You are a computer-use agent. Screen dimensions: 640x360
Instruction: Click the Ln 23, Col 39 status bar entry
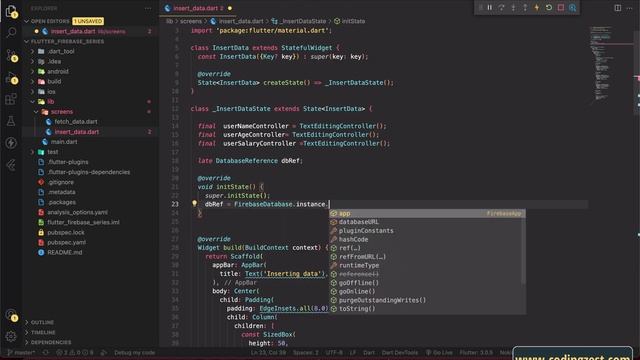(x=268, y=353)
